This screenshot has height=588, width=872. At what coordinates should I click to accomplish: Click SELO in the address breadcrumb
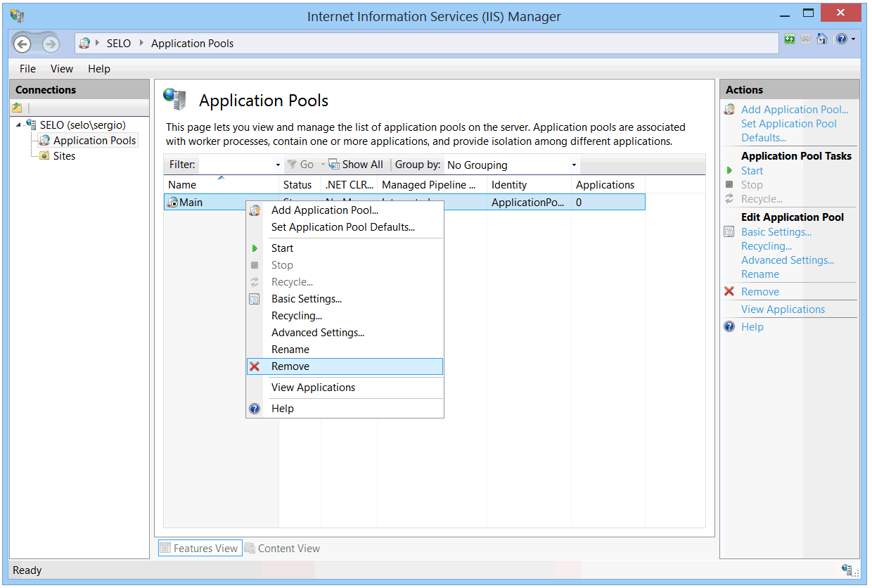[119, 44]
